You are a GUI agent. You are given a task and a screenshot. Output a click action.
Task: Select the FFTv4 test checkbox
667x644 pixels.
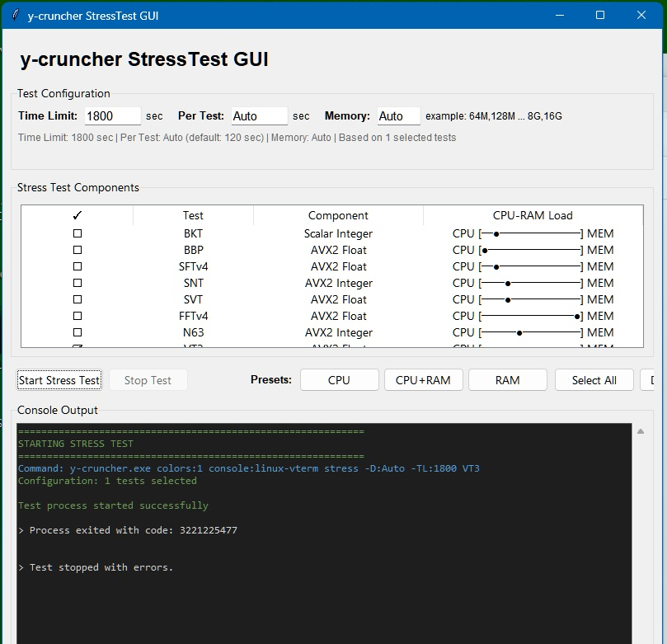78,316
